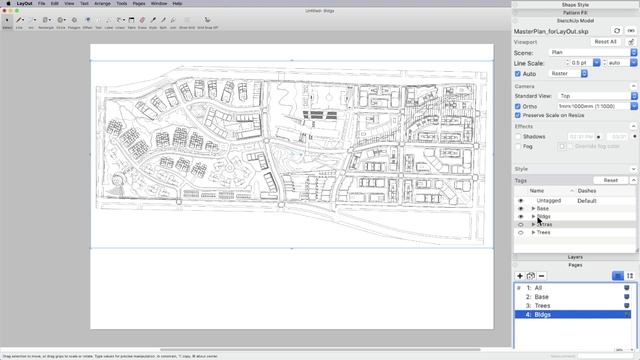Show the Trees tag with eye icon
640x360 pixels.
click(x=520, y=233)
